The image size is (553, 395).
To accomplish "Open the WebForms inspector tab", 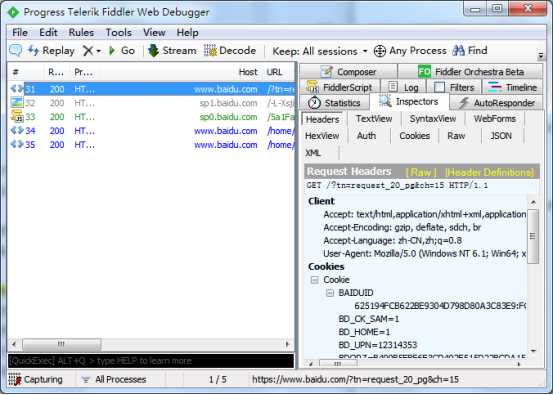I will [x=495, y=119].
